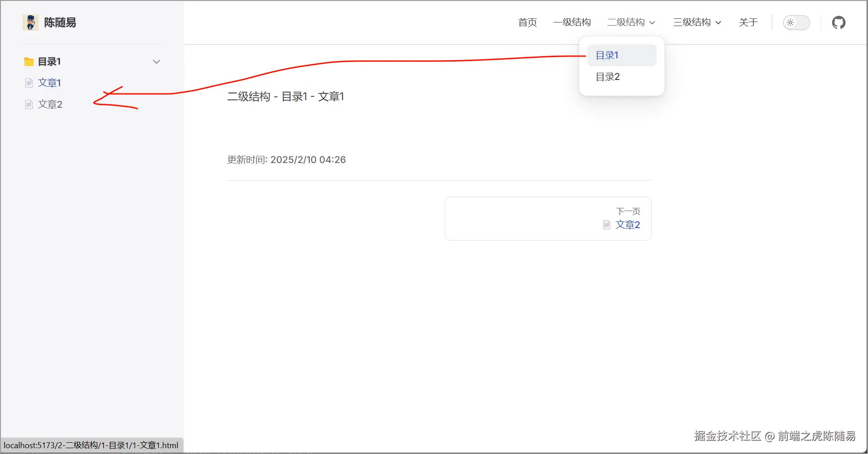Click the page icon next to 下一页 文章2
868x454 pixels.
[606, 225]
